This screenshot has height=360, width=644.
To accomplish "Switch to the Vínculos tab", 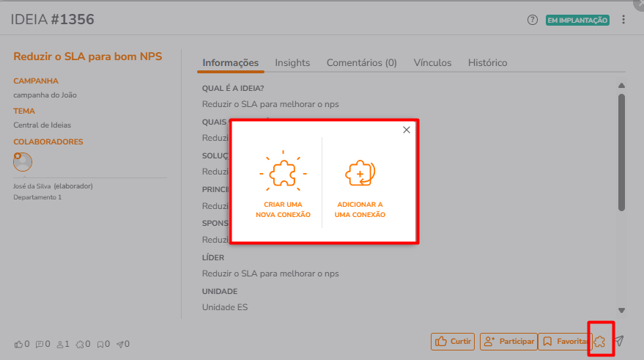I will pos(432,63).
